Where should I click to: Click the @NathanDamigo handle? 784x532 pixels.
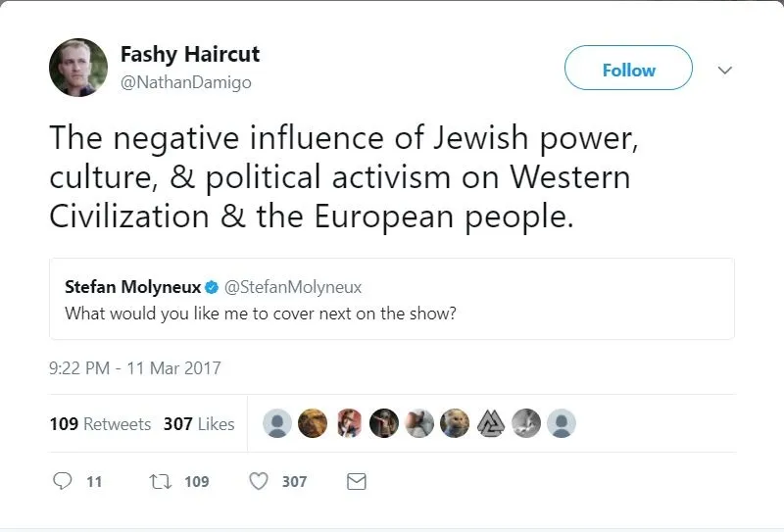coord(185,83)
